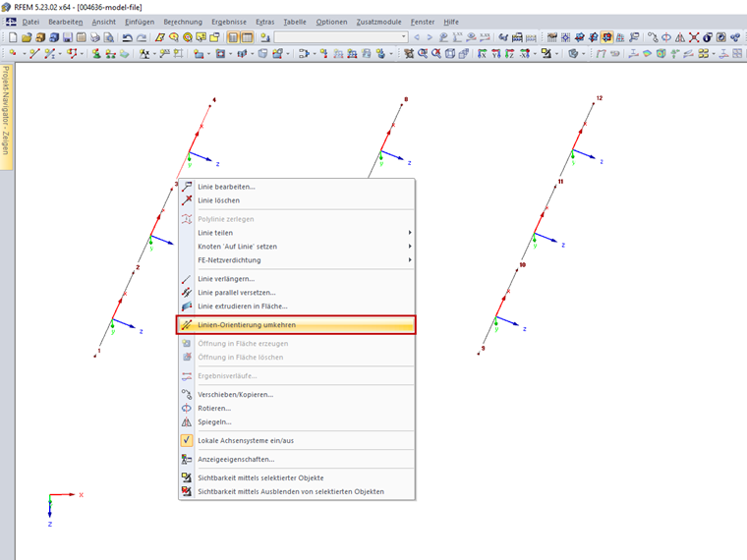Open the Projekt-Navigator side tab
Screen dimensions: 747x560
6,116
